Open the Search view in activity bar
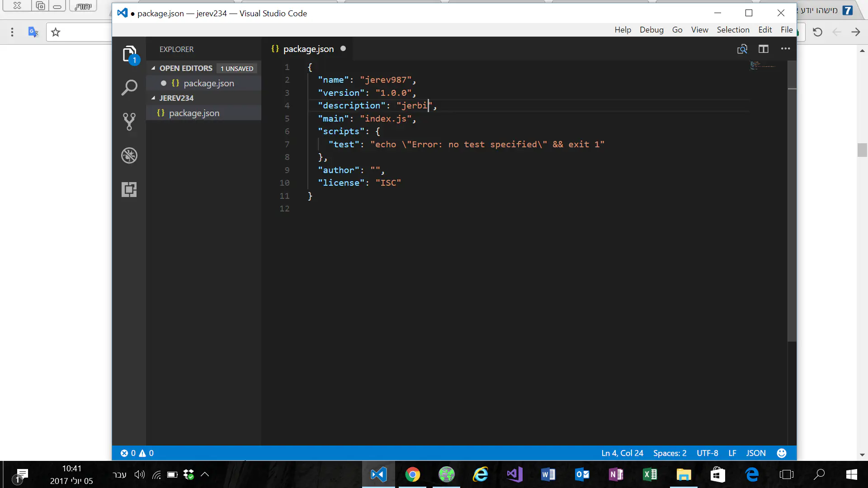 [x=129, y=88]
